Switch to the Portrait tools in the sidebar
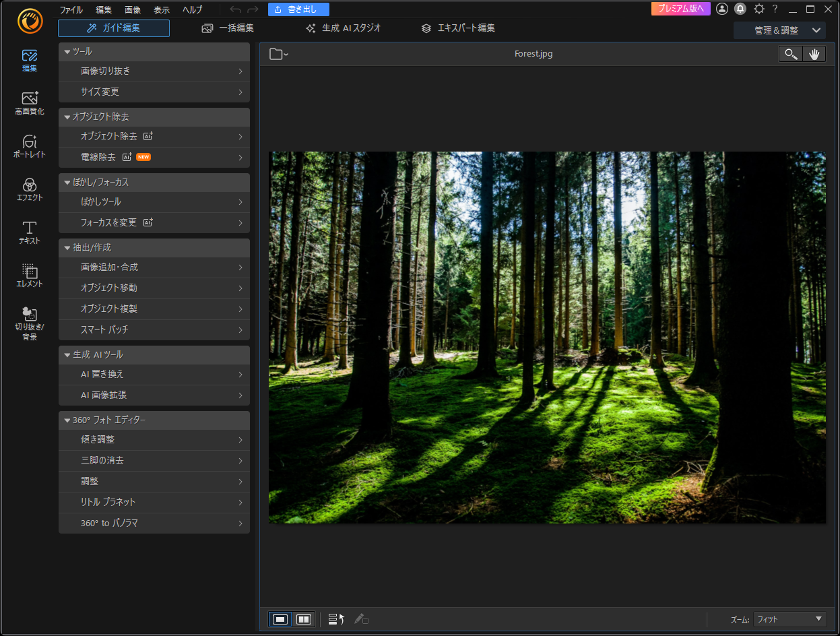The image size is (840, 636). (x=29, y=148)
